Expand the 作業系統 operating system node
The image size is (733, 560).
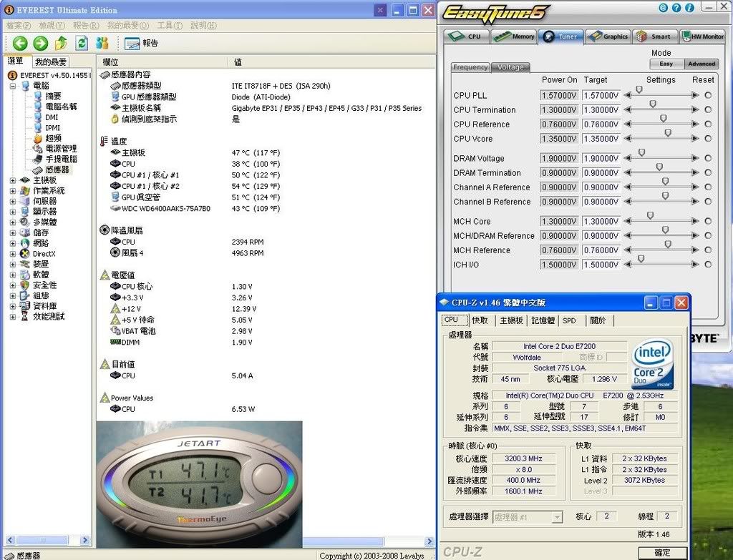click(13, 191)
